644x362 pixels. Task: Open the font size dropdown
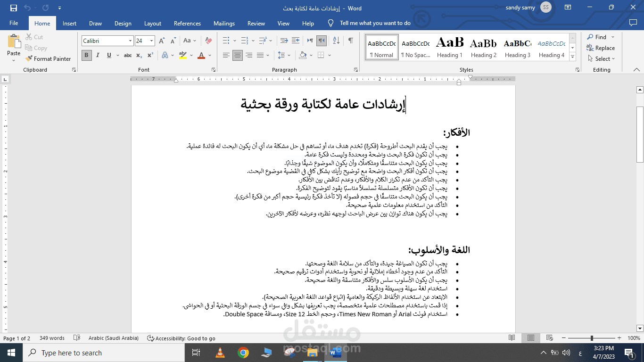(x=151, y=41)
